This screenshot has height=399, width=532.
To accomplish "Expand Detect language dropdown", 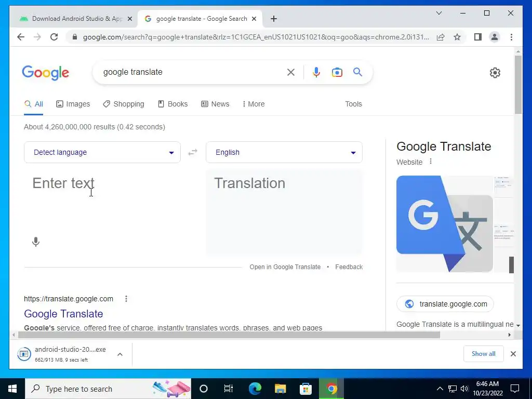I will (102, 152).
